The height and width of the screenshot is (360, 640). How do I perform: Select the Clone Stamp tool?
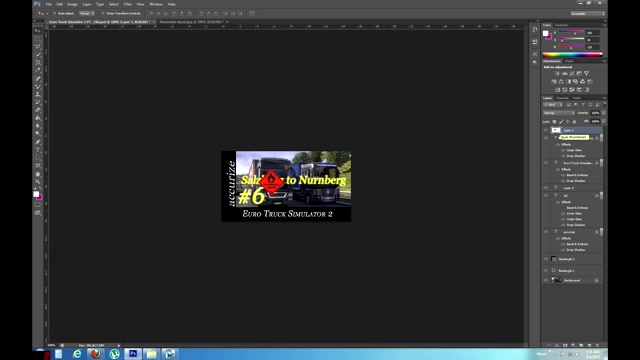point(38,94)
